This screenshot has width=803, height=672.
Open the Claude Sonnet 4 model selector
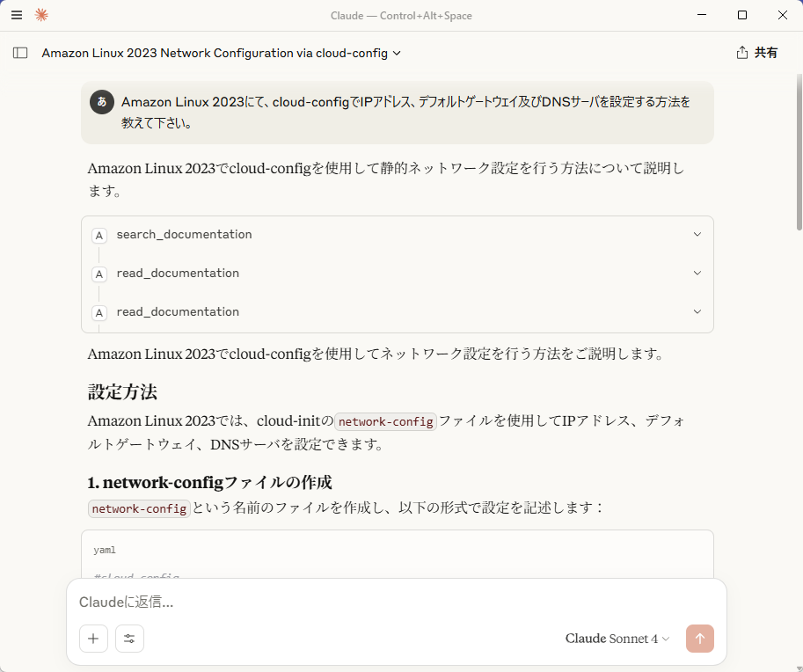click(617, 639)
